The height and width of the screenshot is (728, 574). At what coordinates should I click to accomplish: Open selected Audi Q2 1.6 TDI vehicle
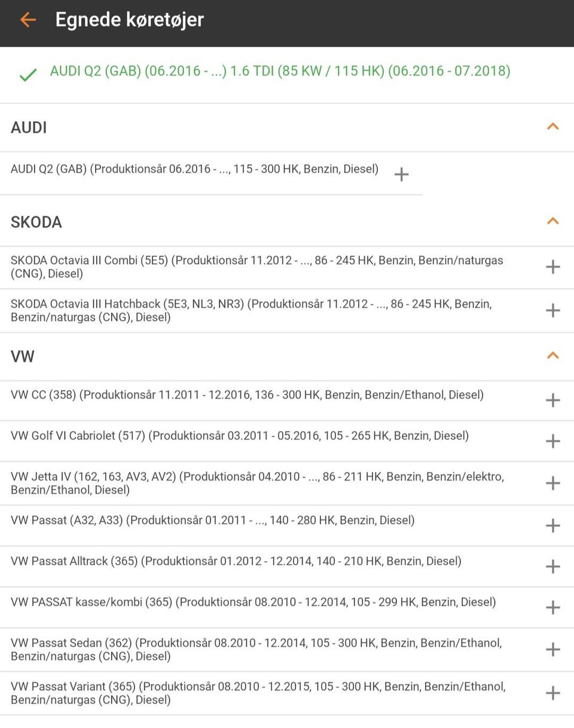click(280, 72)
